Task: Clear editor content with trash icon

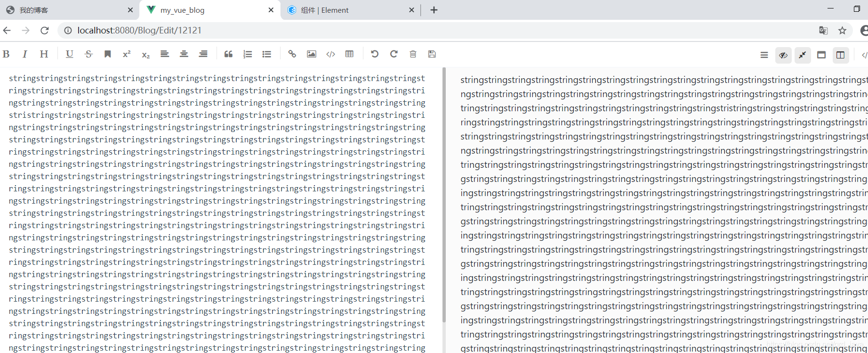Action: coord(413,54)
